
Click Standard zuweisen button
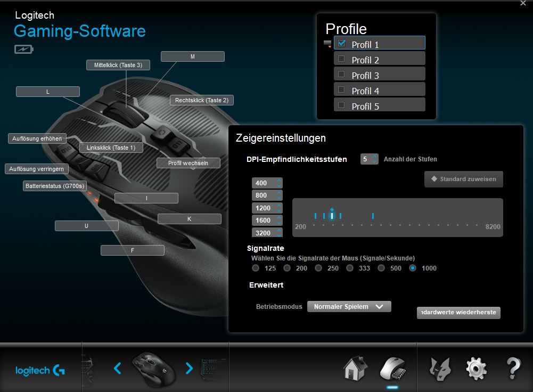pyautogui.click(x=464, y=179)
